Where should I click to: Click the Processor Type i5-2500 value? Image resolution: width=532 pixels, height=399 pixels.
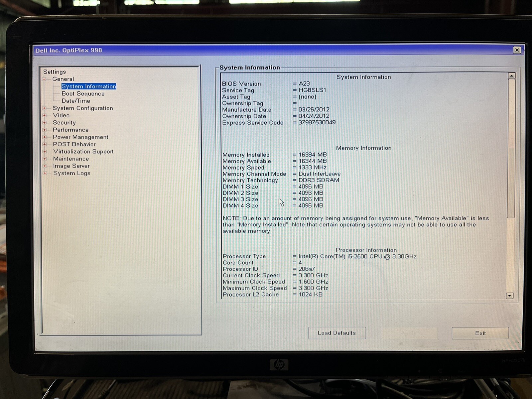tap(357, 256)
